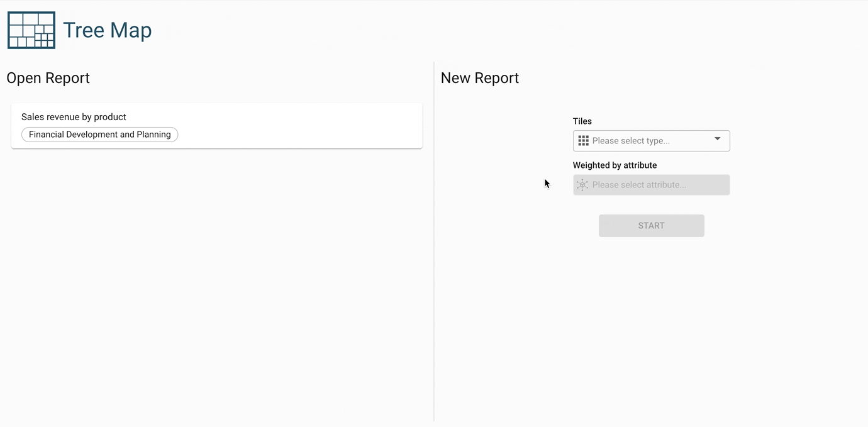Click the Tree Map title text
The image size is (868, 427).
[x=107, y=30]
